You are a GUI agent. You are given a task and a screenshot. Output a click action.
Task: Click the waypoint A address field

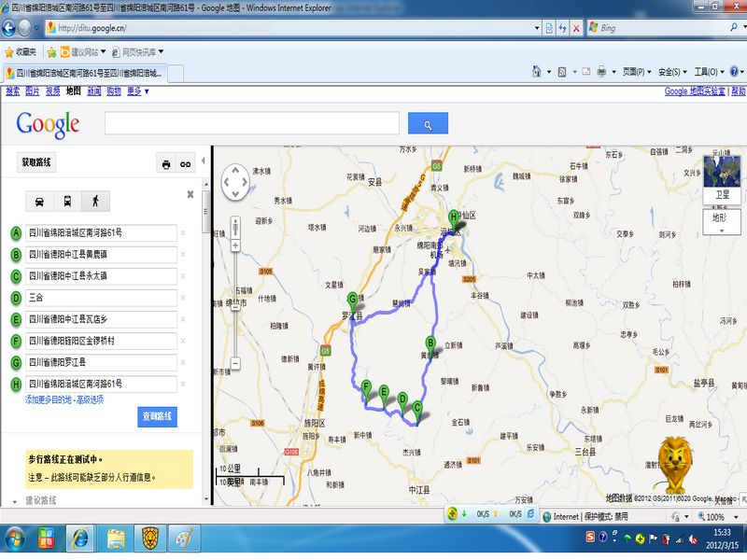[101, 232]
